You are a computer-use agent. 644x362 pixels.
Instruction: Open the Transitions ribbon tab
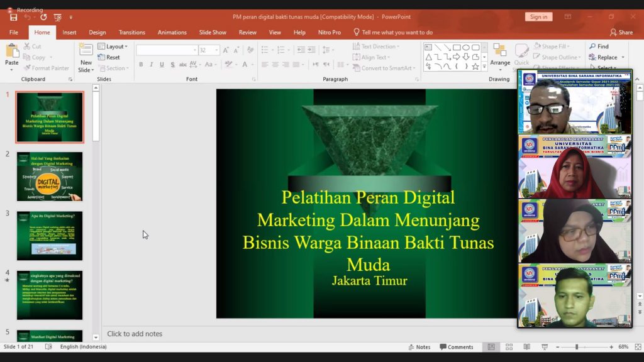131,32
